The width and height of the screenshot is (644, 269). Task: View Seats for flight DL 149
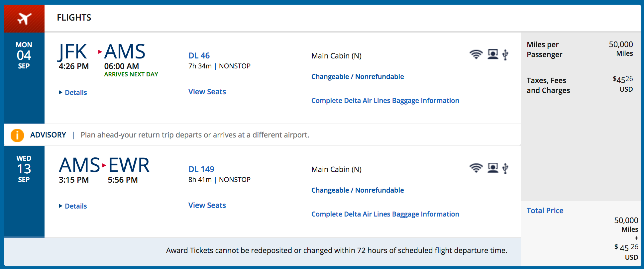pyautogui.click(x=207, y=205)
